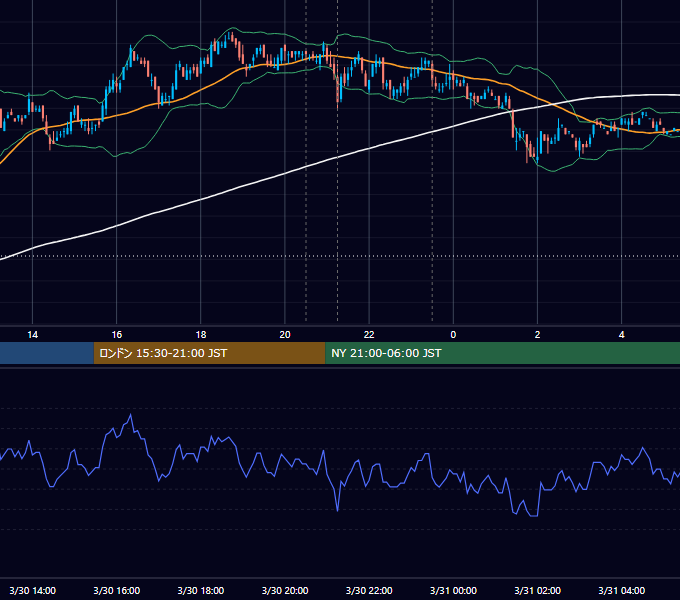Select the London 15:30-21:00 JST session bar
Viewport: 680px width, 600px height.
pyautogui.click(x=209, y=353)
